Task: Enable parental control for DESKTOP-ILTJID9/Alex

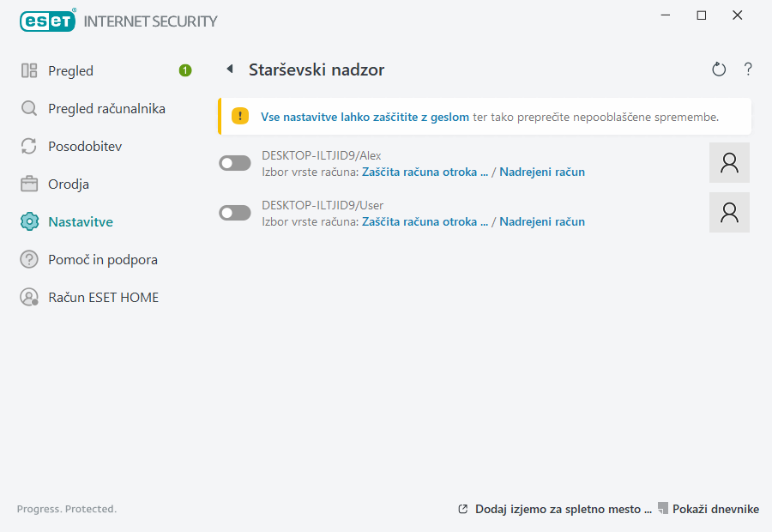Action: 234,162
